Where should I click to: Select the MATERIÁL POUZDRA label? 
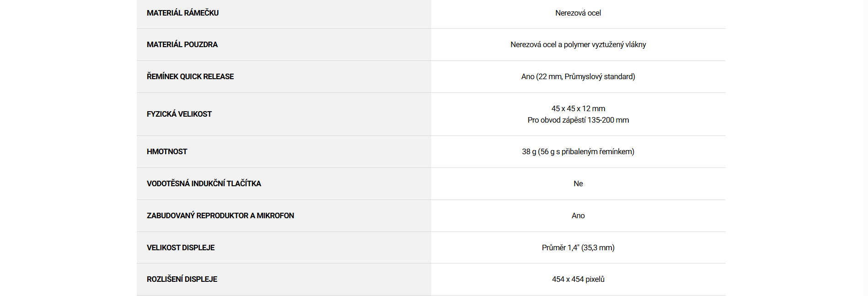click(182, 44)
